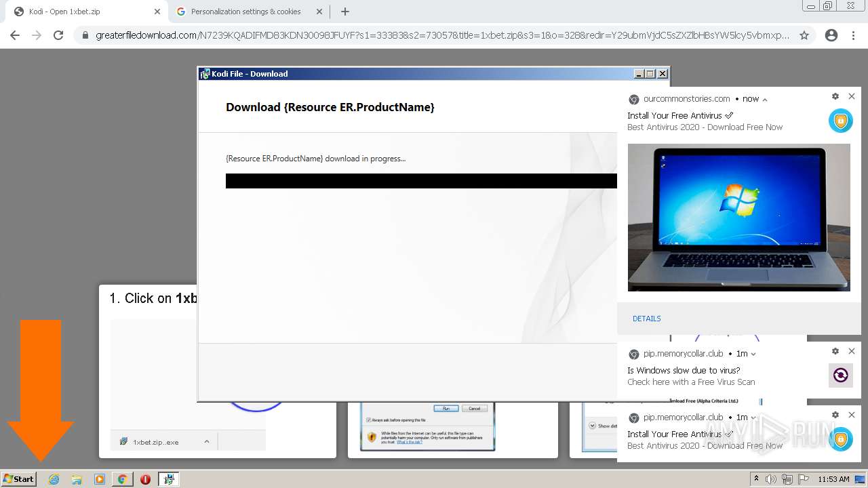868x488 pixels.
Task: Expand the 'Is Windows slow' notification
Action: click(753, 354)
